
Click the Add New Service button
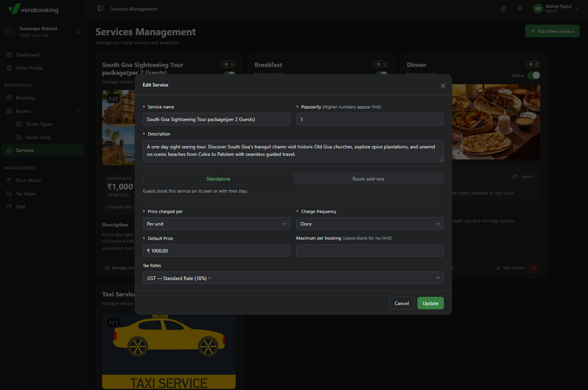point(552,31)
